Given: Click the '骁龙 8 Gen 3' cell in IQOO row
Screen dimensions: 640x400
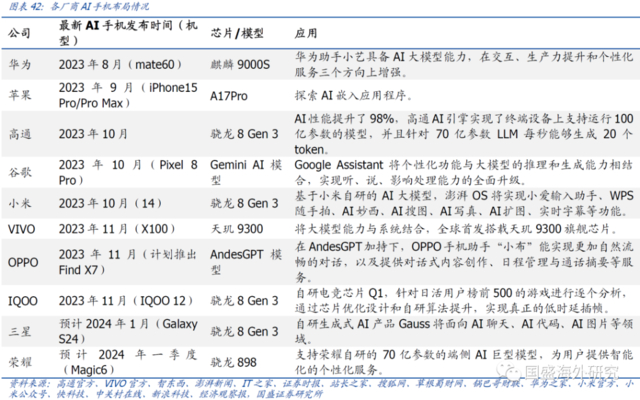Looking at the screenshot, I should [x=244, y=301].
